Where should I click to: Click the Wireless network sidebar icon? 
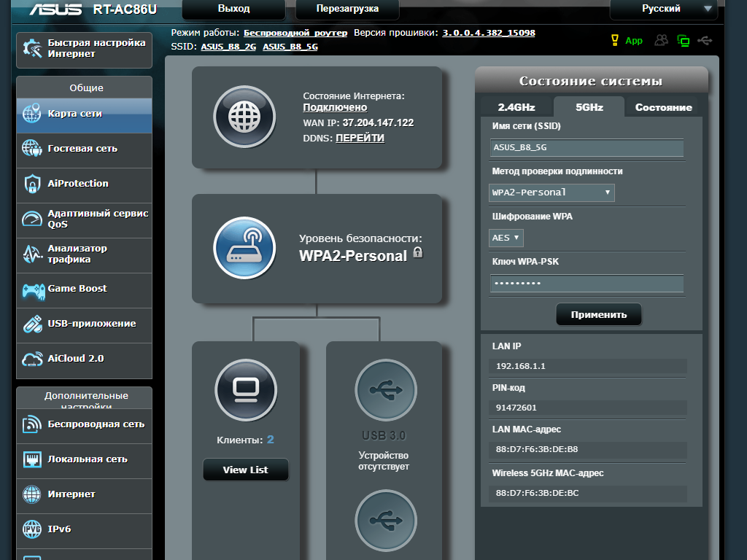32,424
